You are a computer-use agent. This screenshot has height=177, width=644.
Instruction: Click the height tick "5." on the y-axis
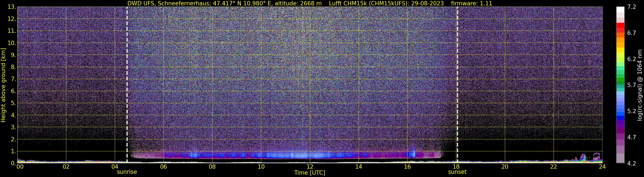click(x=13, y=103)
